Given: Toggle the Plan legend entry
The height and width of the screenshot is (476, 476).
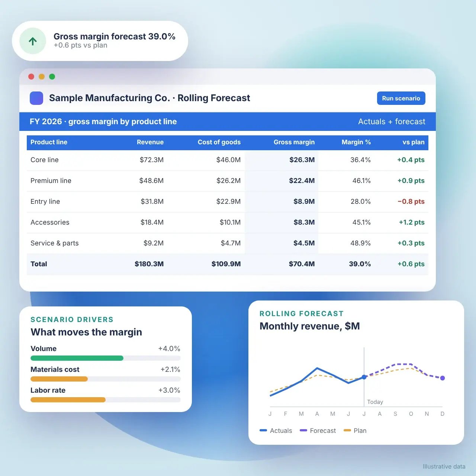Looking at the screenshot, I should [x=355, y=431].
